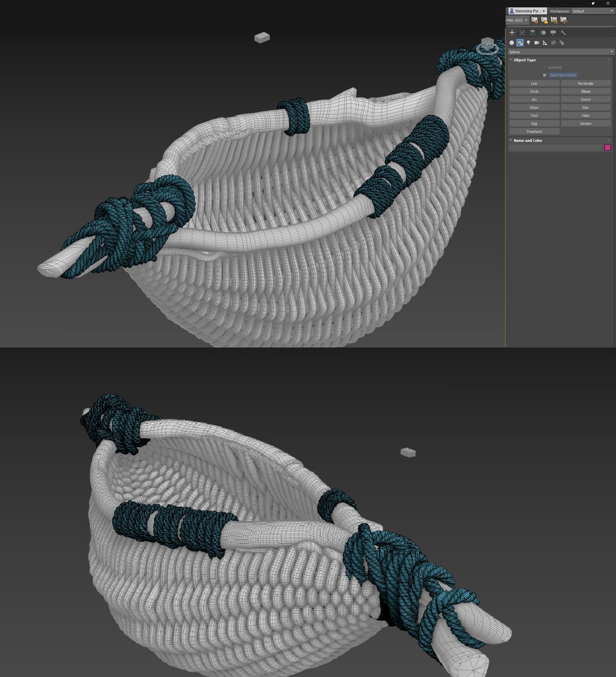Click the Helix spline button
This screenshot has width=616, height=677.
tap(586, 116)
